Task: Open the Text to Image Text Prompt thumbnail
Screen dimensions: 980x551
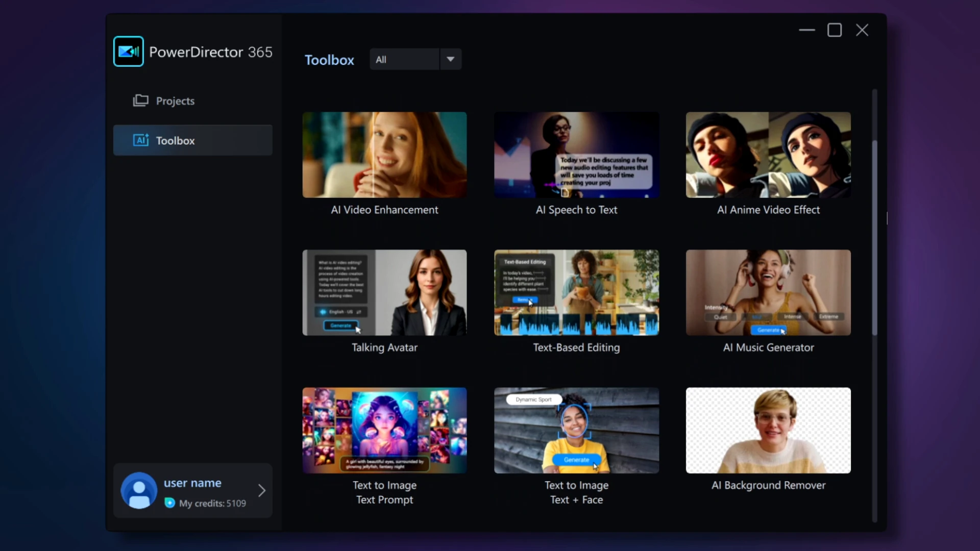Action: click(x=384, y=430)
